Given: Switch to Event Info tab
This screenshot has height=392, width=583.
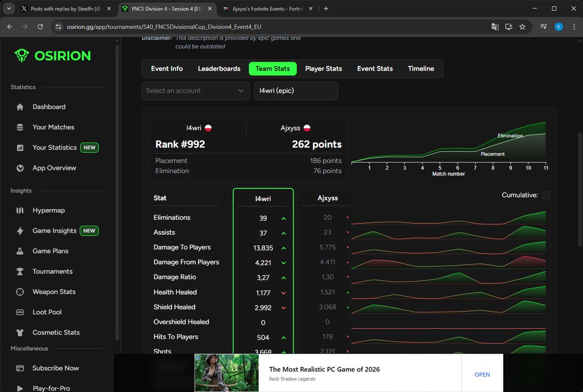Looking at the screenshot, I should (x=167, y=69).
